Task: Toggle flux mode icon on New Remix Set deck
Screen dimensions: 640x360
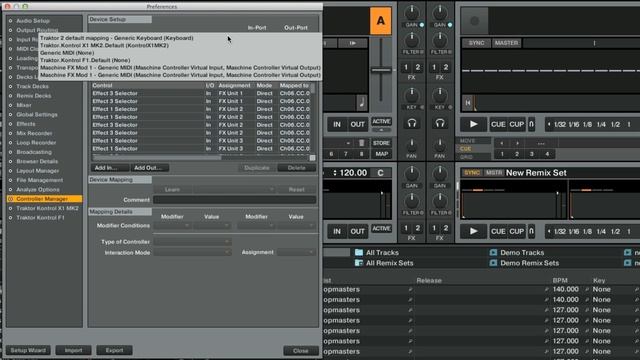Action: coord(531,231)
